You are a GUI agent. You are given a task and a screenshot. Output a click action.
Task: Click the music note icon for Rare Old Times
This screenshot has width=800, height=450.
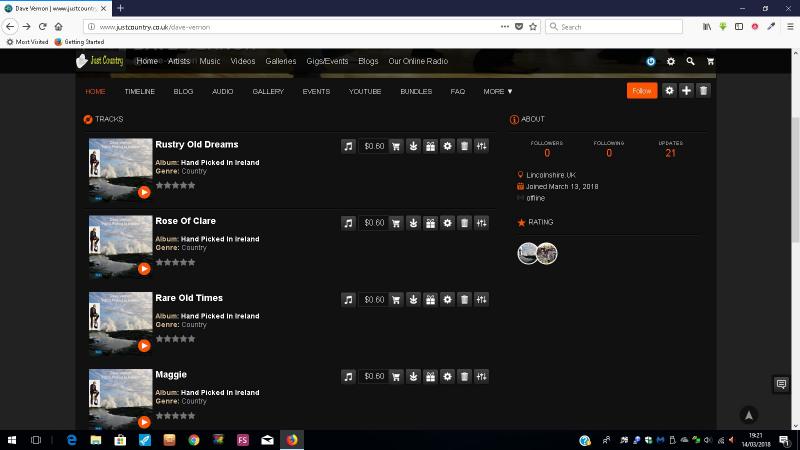pyautogui.click(x=348, y=299)
